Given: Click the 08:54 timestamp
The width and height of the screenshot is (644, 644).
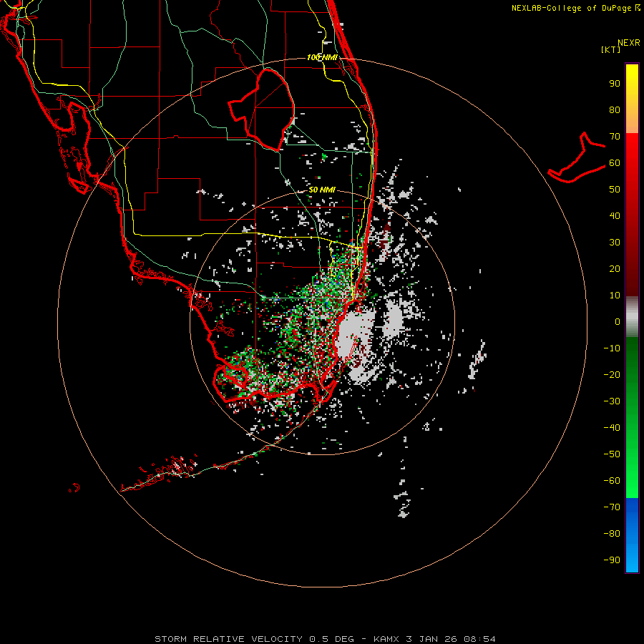Looking at the screenshot, I should point(479,639).
